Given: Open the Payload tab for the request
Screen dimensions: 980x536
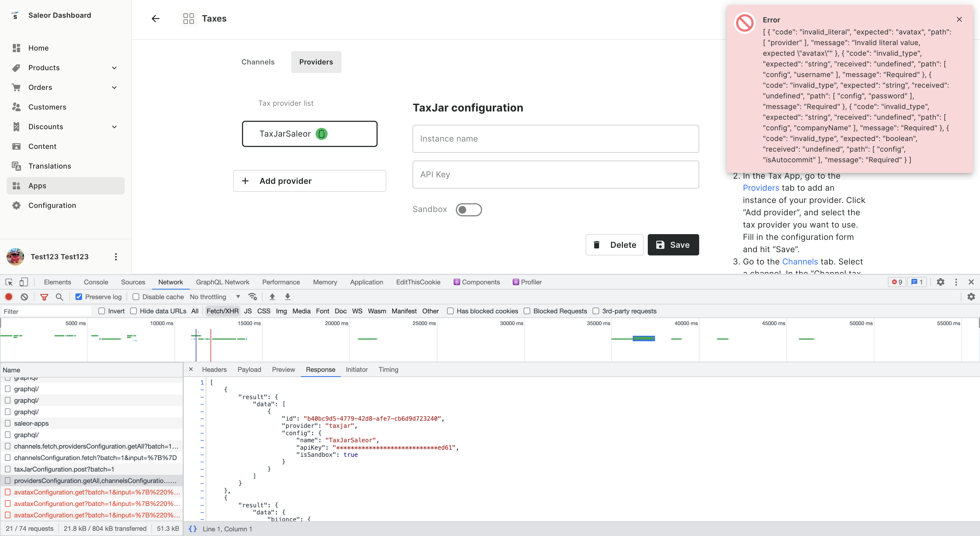Looking at the screenshot, I should coord(249,369).
